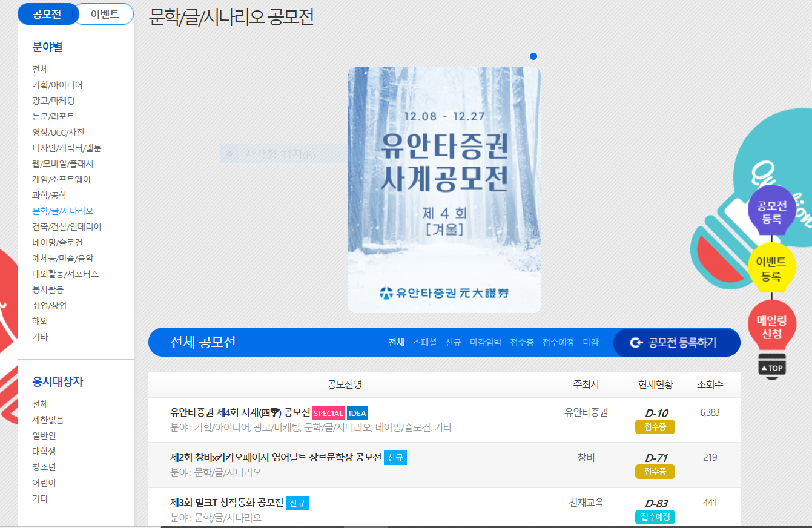Click the blue carousel indicator dot
The height and width of the screenshot is (528, 812).
pos(533,56)
